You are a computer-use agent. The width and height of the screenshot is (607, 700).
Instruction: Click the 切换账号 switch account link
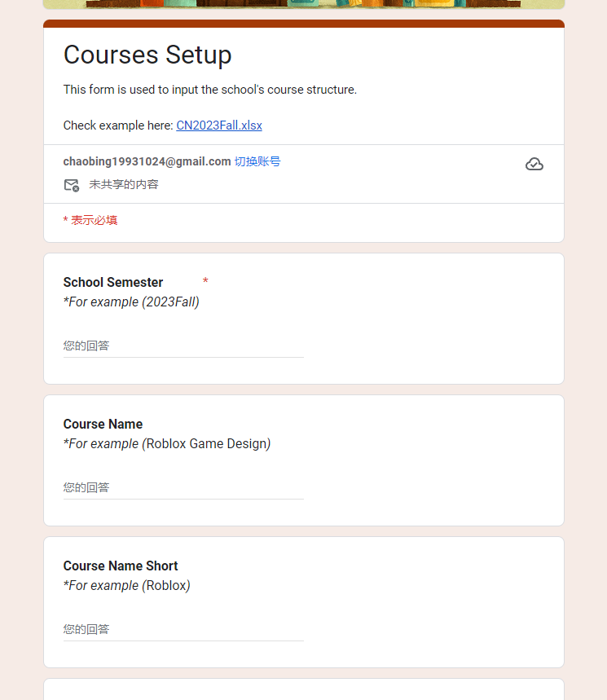(x=257, y=161)
